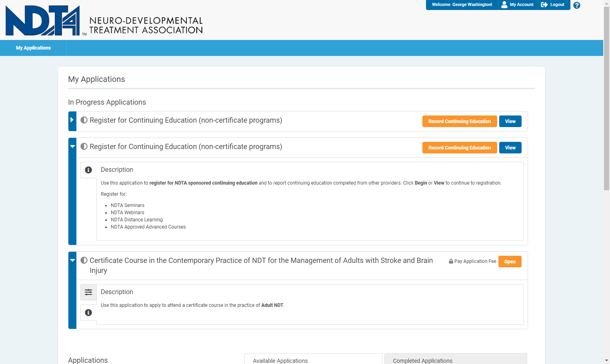Click View on the collapsed Register row
The width and height of the screenshot is (610, 364).
[510, 121]
